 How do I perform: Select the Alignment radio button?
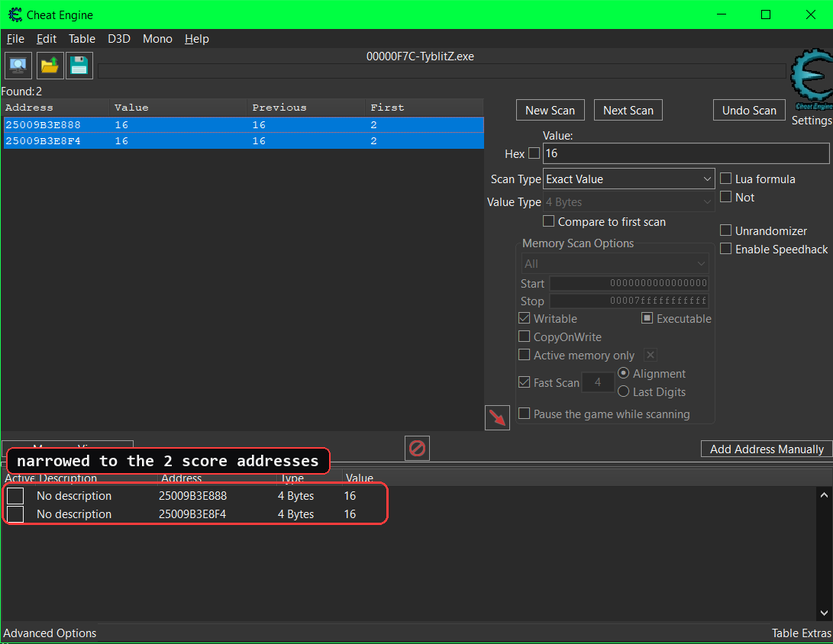[624, 373]
